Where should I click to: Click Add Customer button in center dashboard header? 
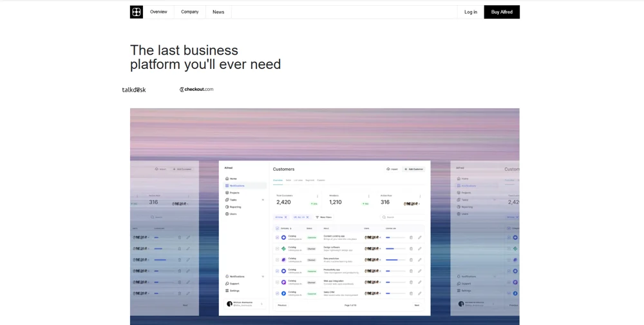click(413, 169)
